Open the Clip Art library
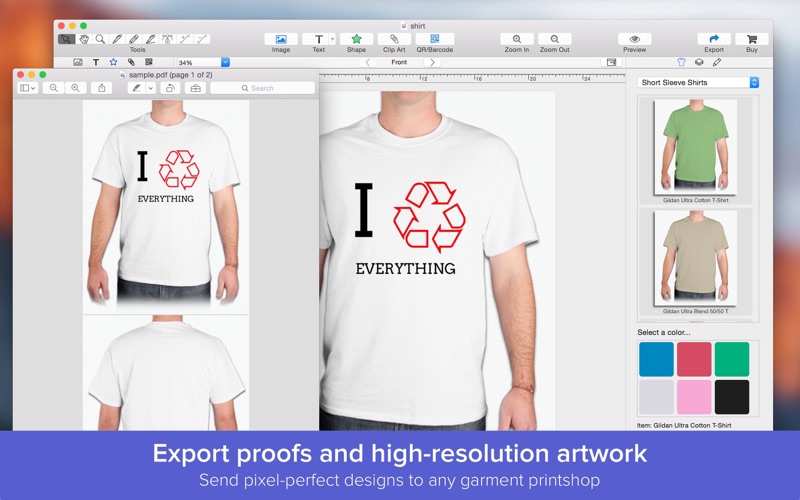The image size is (800, 500). [394, 39]
